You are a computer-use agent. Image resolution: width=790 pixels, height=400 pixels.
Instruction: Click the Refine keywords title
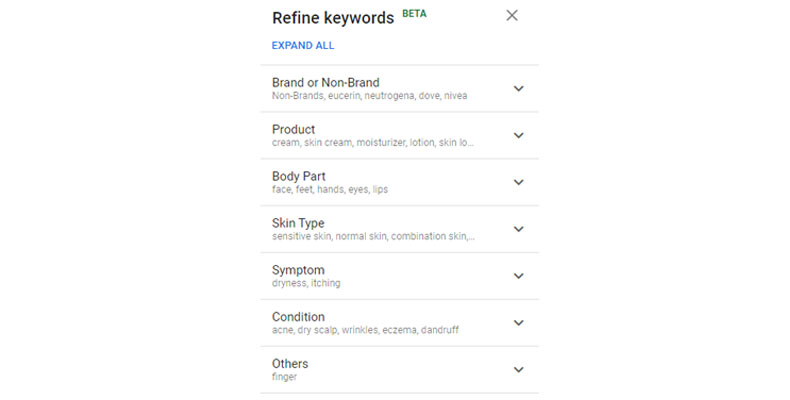coord(331,18)
